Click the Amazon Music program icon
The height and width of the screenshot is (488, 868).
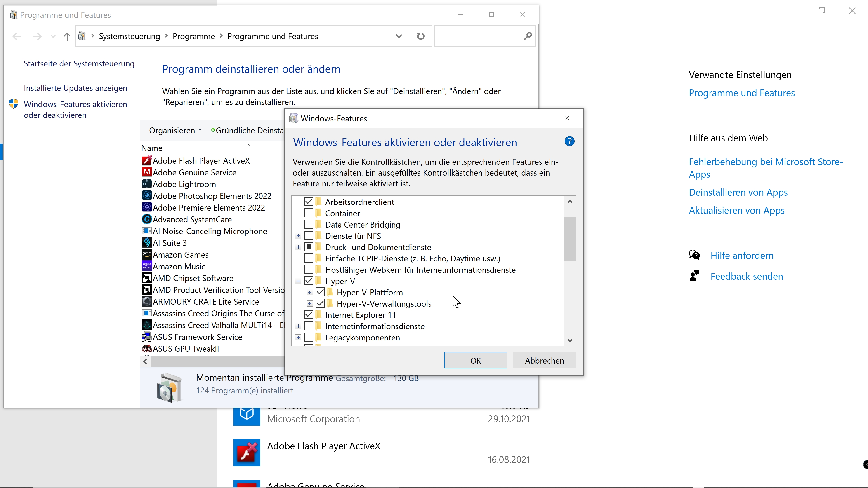tap(146, 266)
